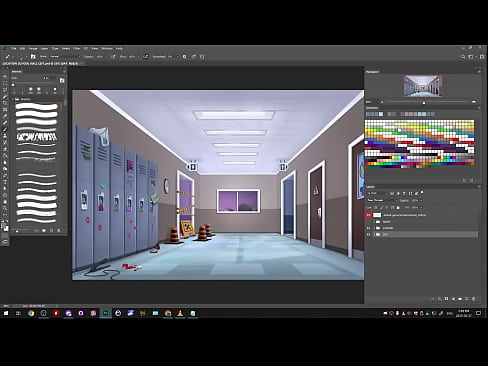Open Photoshop from the Windows taskbar
Viewport: 488px width, 366px height.
(106, 313)
